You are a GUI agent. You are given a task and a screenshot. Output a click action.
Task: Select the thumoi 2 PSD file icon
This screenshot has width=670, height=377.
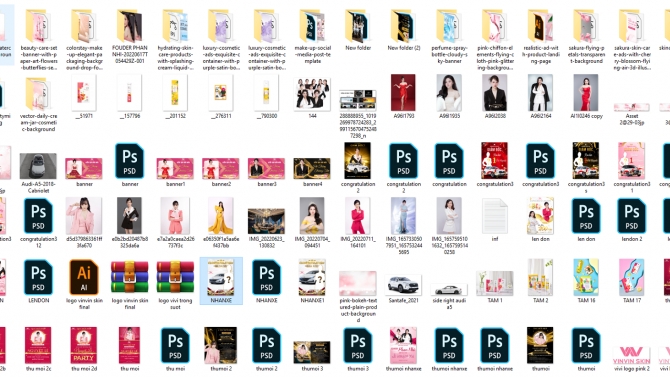click(267, 345)
